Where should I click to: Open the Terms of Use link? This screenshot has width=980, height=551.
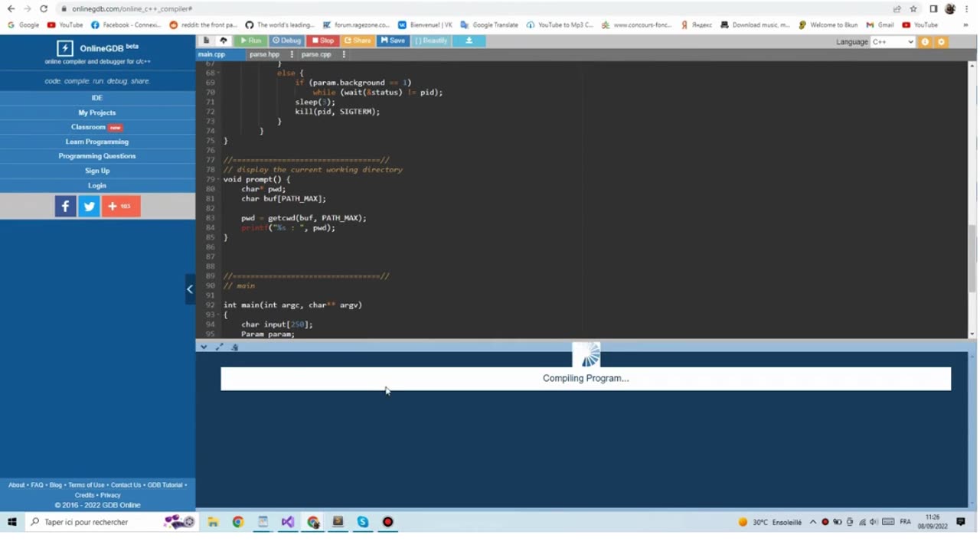tap(86, 485)
